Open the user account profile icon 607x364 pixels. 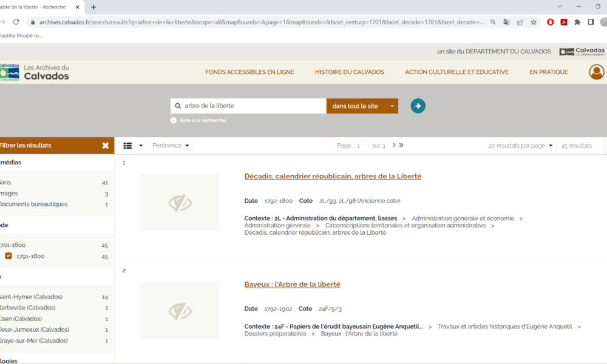(597, 72)
